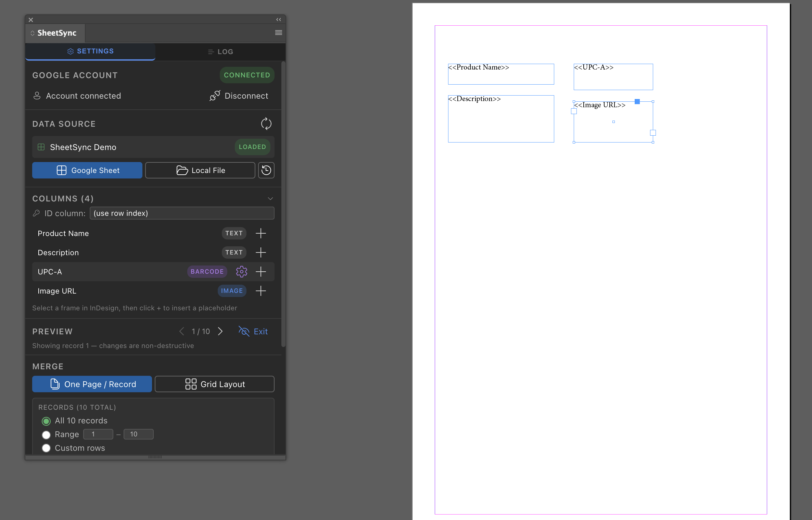Screen dimensions: 812x520
Task: Select the SheetSync panel title tab
Action: click(55, 33)
